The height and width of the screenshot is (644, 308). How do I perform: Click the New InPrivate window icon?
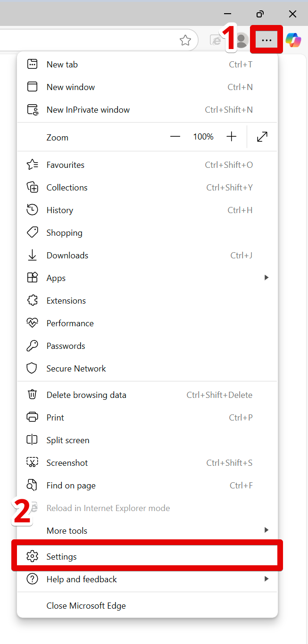coord(33,110)
